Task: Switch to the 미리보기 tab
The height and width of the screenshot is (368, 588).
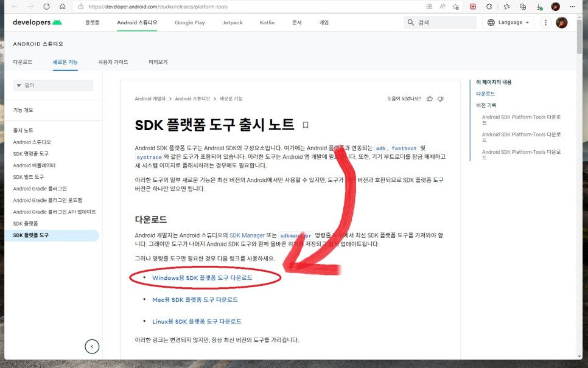Action: (x=158, y=62)
